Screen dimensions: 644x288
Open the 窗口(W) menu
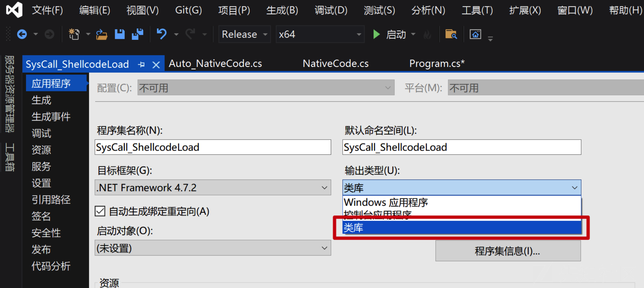click(x=575, y=10)
